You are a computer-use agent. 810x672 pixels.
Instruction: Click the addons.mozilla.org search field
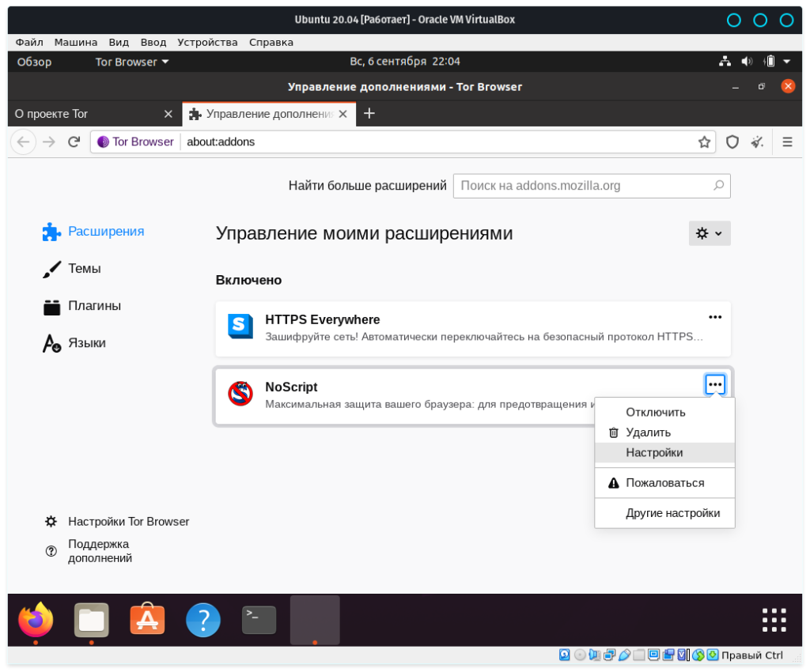(584, 186)
